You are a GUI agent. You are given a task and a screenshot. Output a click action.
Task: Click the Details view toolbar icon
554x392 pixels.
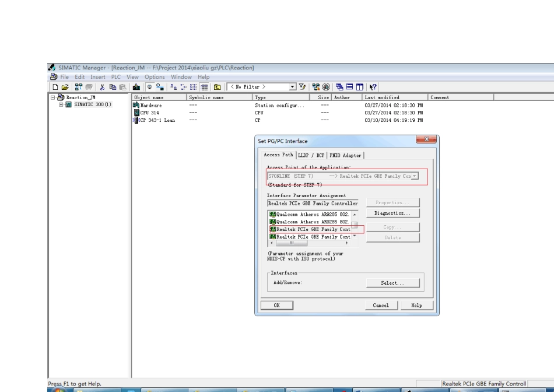(206, 87)
